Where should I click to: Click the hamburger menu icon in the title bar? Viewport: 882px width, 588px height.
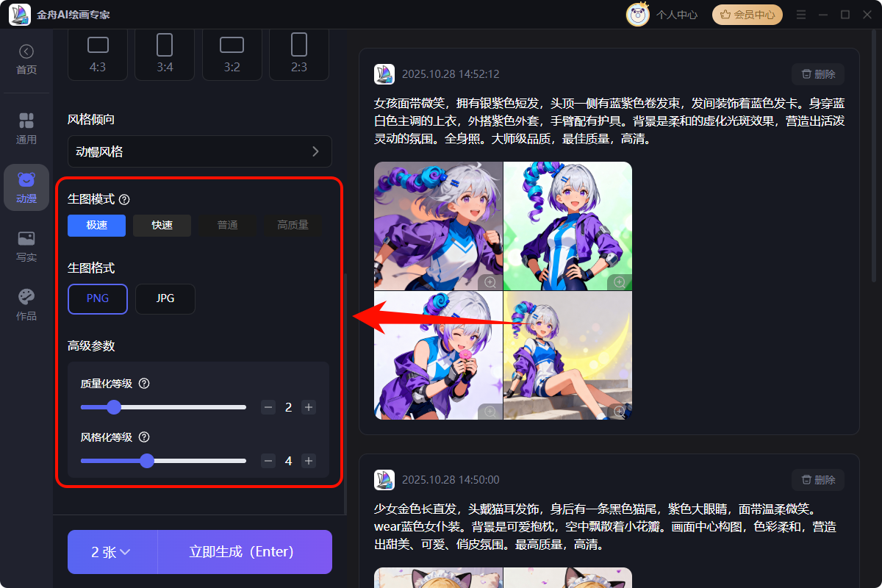(800, 14)
